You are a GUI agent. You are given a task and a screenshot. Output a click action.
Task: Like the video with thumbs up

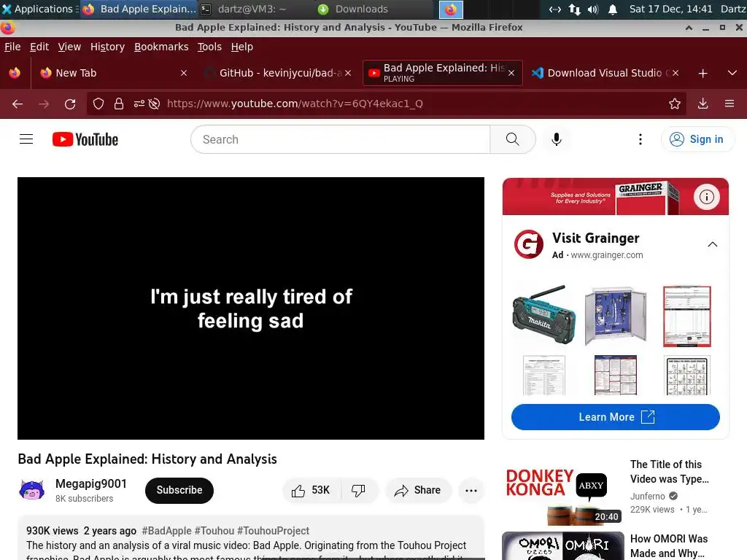[311, 491]
